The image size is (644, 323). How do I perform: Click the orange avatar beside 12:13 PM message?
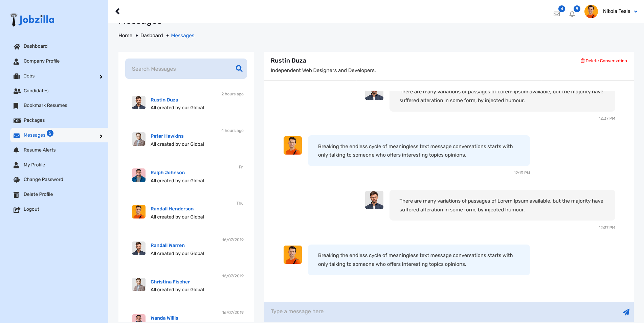293,145
